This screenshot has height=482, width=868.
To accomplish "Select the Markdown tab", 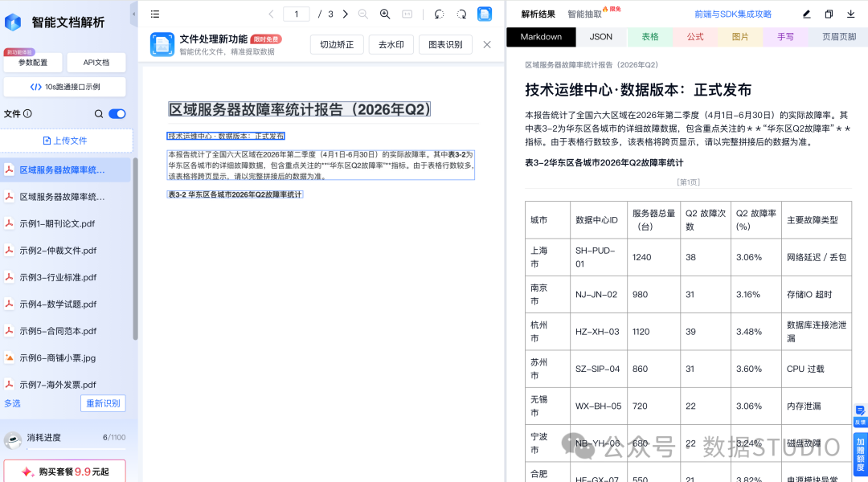I will pos(541,36).
